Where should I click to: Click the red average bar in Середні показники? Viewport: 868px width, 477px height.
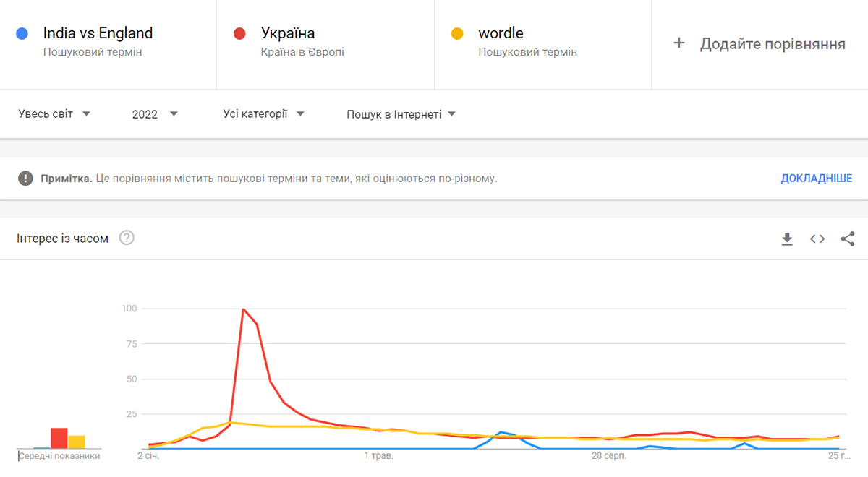(59, 439)
